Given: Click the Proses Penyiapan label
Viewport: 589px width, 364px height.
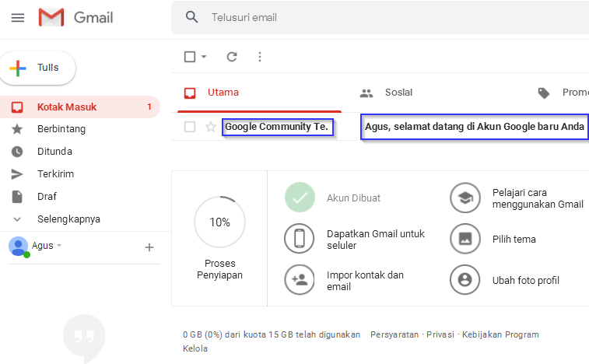Looking at the screenshot, I should [219, 269].
